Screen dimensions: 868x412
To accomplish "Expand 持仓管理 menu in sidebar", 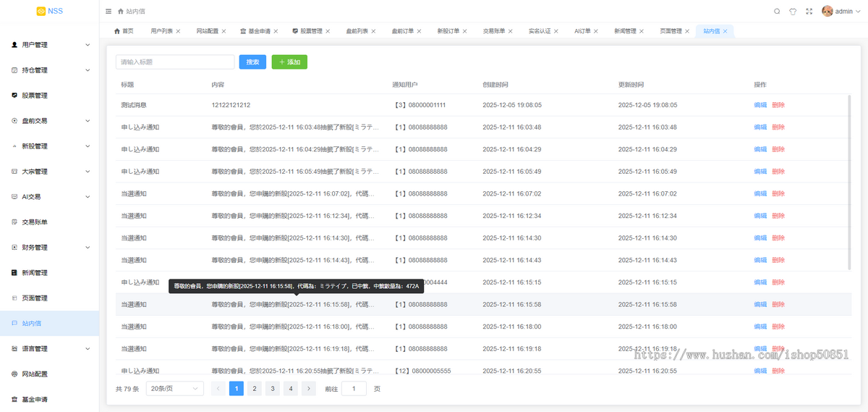I will (x=49, y=70).
